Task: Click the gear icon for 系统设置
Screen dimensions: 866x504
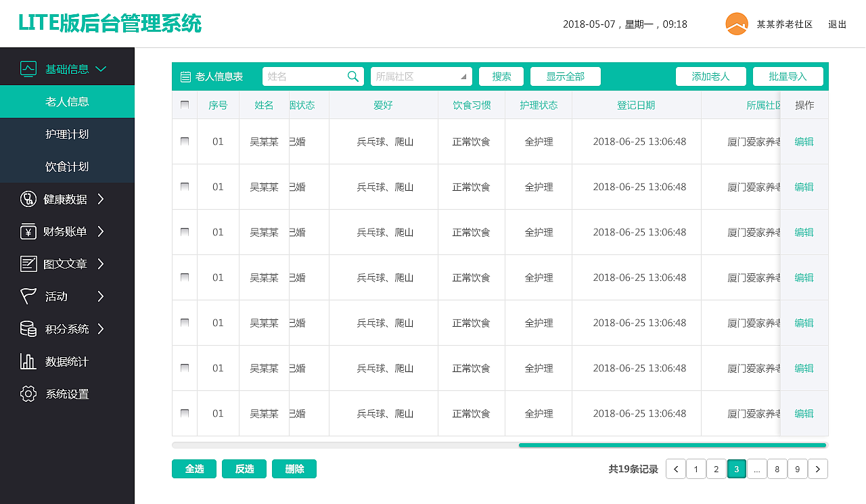Action: click(28, 394)
